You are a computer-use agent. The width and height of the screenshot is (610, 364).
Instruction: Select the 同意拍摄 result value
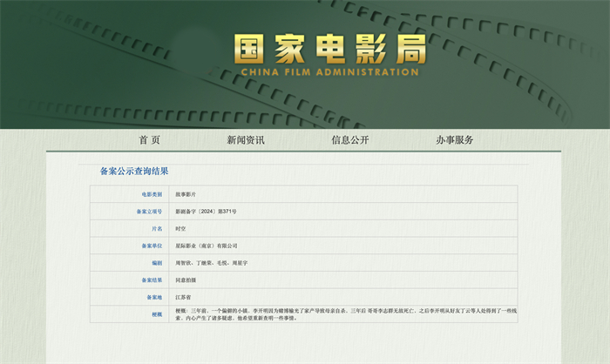pos(186,280)
